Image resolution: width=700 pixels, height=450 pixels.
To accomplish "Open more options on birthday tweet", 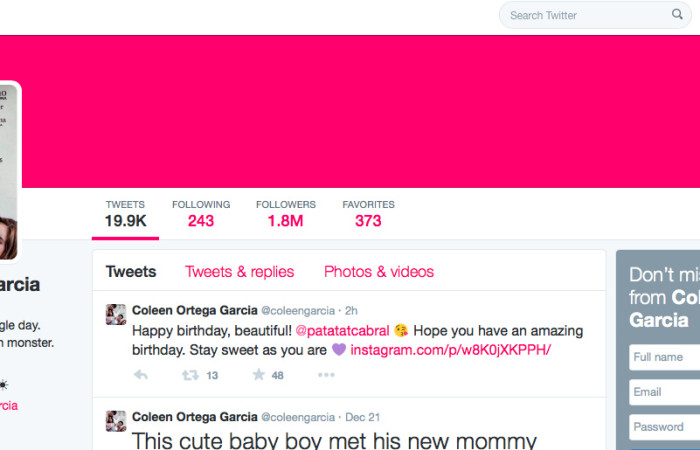I will coord(326,375).
